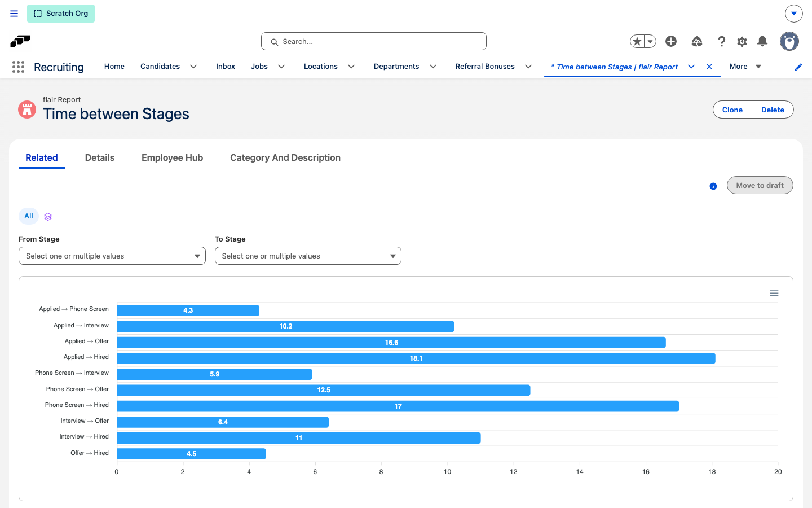Viewport: 812px width, 508px height.
Task: Click the Applied → Offer bar 16.6
Action: point(391,343)
